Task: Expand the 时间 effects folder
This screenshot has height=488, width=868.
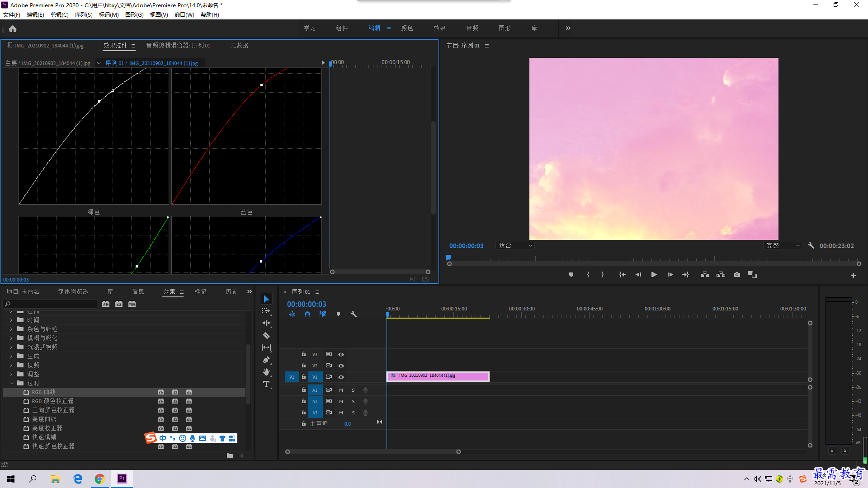Action: 11,320
